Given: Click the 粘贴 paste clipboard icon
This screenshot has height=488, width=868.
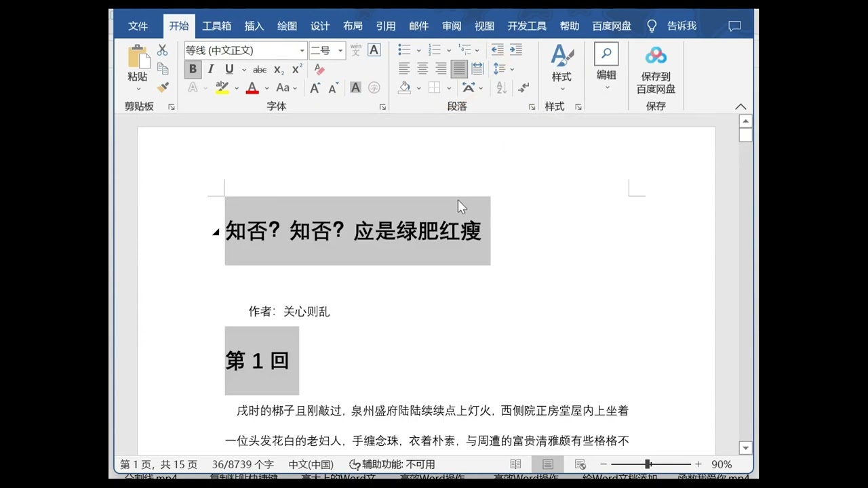Looking at the screenshot, I should coord(138,57).
